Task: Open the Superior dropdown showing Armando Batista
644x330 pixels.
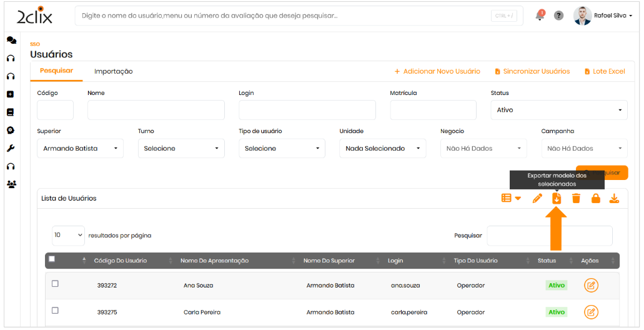Action: pyautogui.click(x=80, y=149)
